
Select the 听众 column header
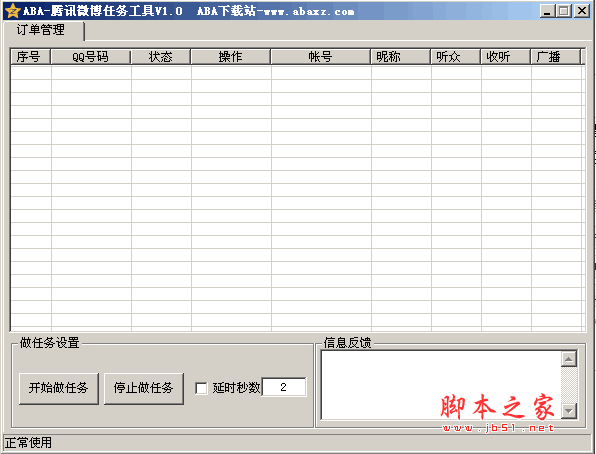point(456,57)
